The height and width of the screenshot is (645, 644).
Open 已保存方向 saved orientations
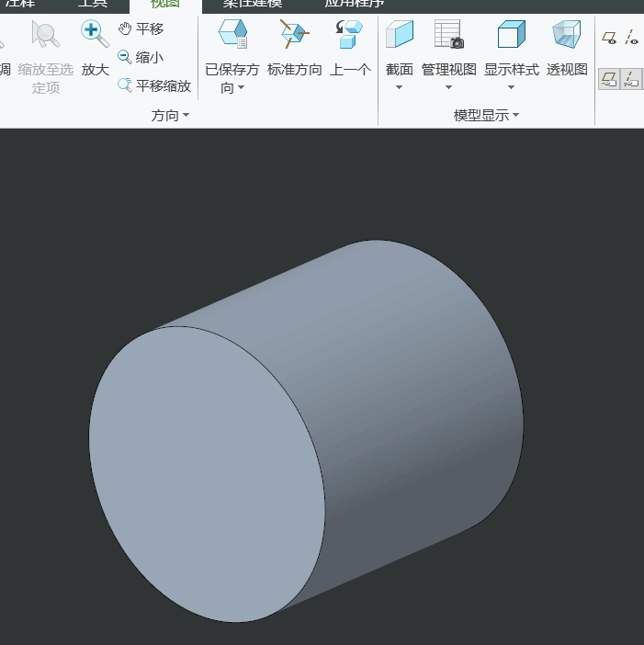tap(232, 57)
